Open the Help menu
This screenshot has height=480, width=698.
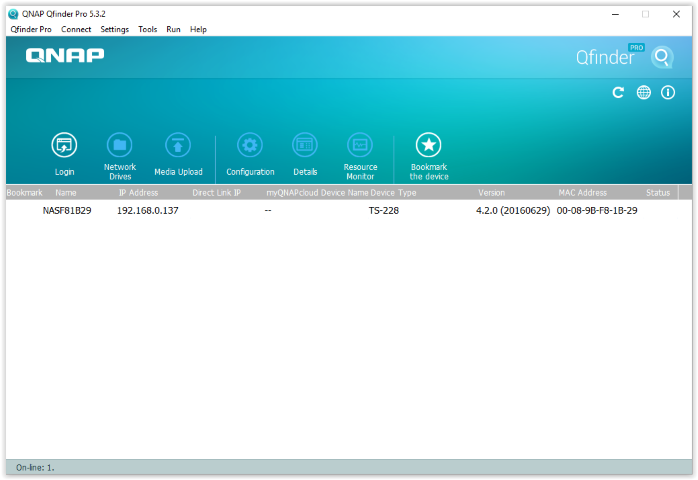coord(198,29)
